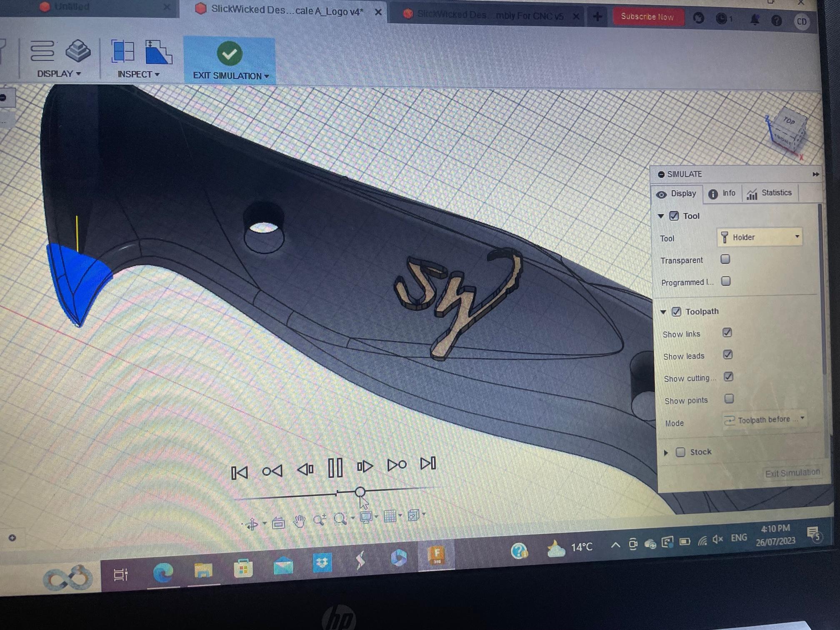This screenshot has width=840, height=630.
Task: Click the Subscribe Now button
Action: tap(647, 17)
